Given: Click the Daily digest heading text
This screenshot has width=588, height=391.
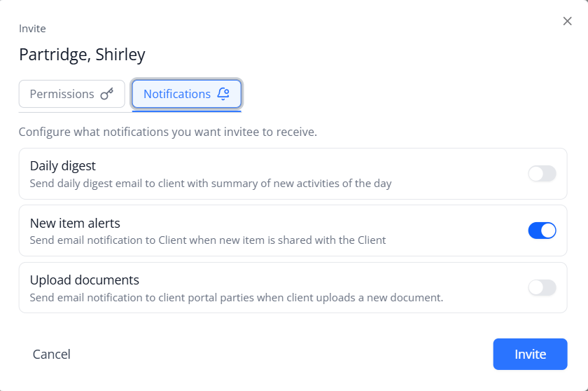Looking at the screenshot, I should pyautogui.click(x=62, y=166).
